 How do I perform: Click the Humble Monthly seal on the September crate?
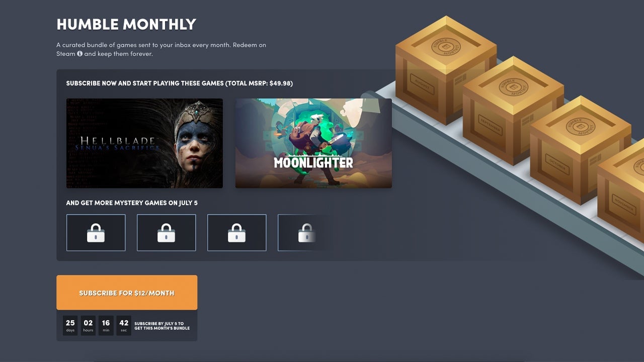513,86
